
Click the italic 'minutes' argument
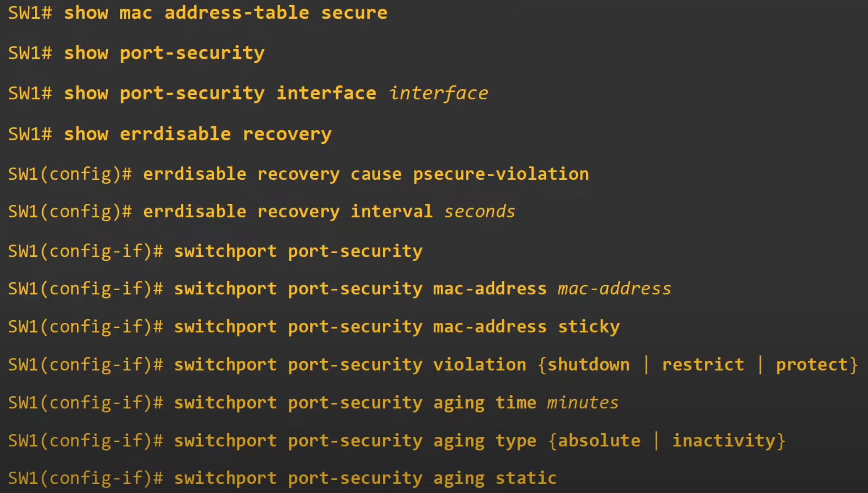click(583, 402)
